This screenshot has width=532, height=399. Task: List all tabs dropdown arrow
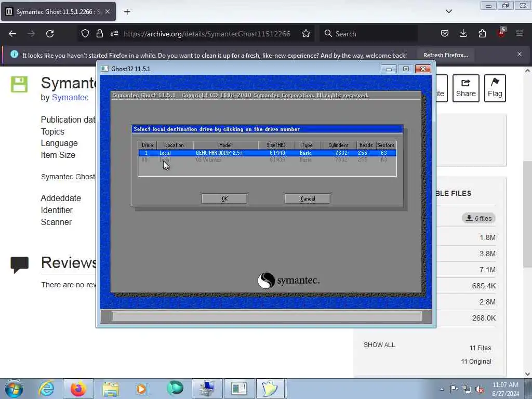[x=448, y=11]
